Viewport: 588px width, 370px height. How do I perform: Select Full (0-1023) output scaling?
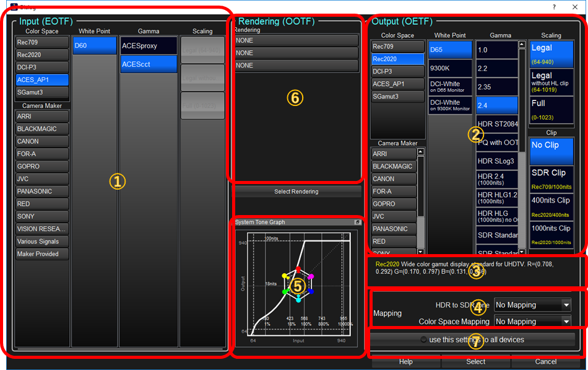coord(551,110)
